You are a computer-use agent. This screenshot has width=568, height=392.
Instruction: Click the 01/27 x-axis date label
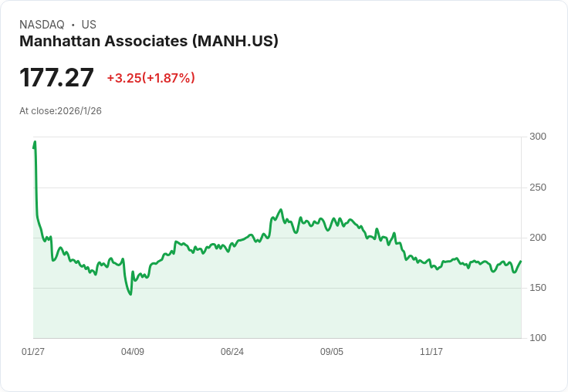(33, 351)
